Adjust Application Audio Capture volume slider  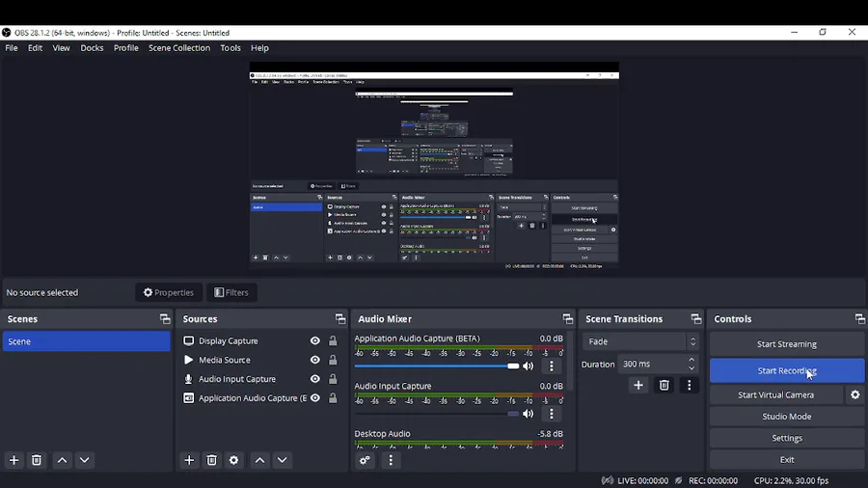point(437,366)
